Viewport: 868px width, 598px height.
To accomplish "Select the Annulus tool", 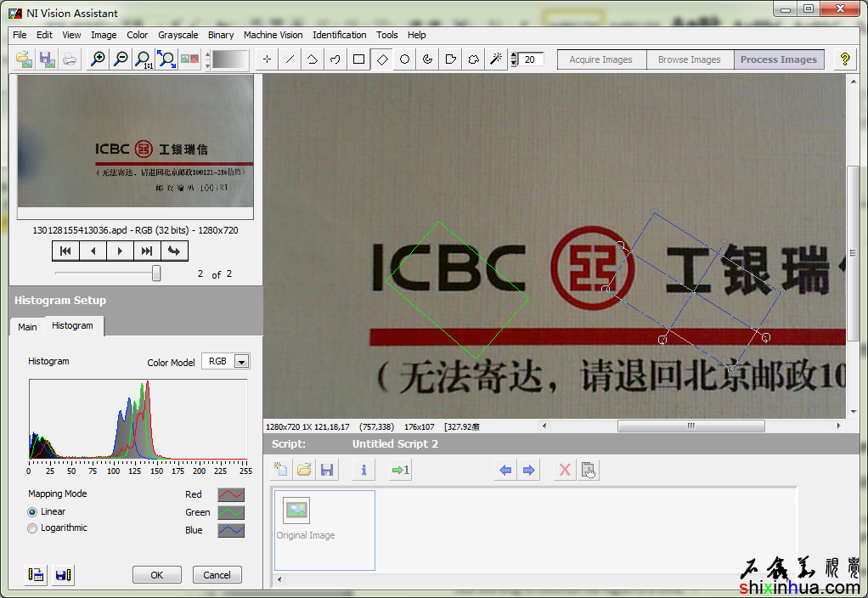I will [x=427, y=59].
